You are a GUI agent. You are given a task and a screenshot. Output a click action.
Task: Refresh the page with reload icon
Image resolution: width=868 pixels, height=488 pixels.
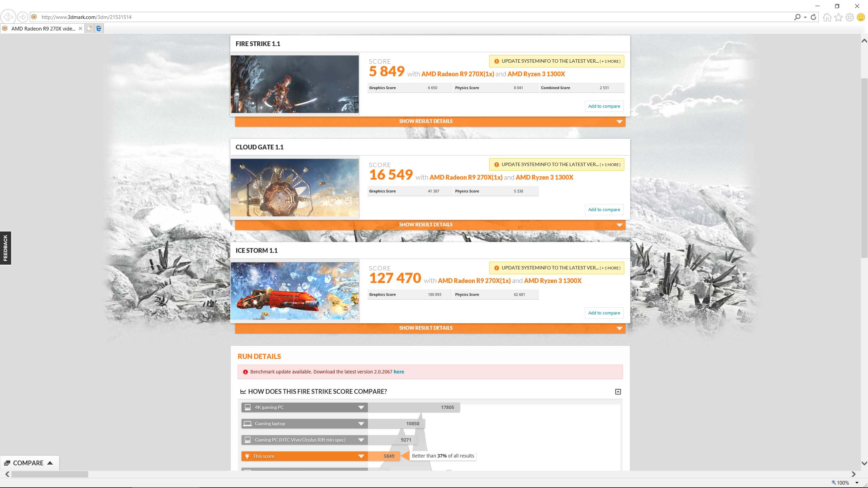(813, 17)
